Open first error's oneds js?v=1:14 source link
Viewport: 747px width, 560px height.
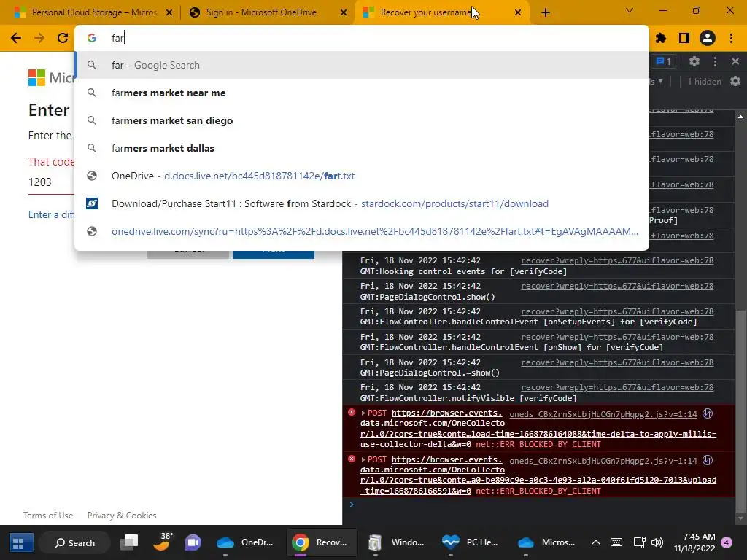coord(603,414)
